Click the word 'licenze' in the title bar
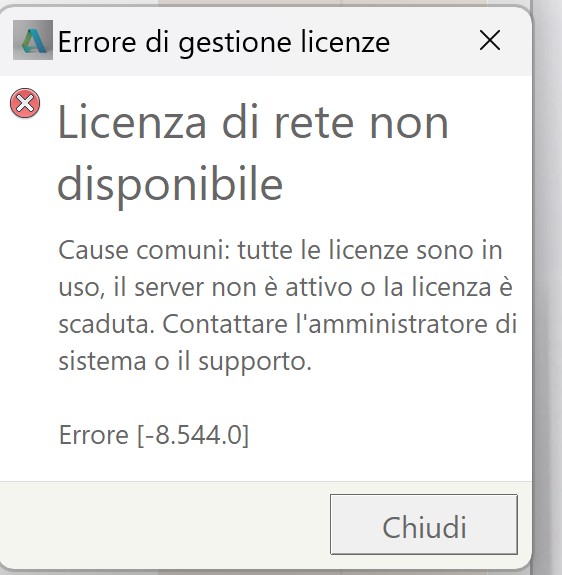Screen dimensions: 562x575 pos(345,42)
